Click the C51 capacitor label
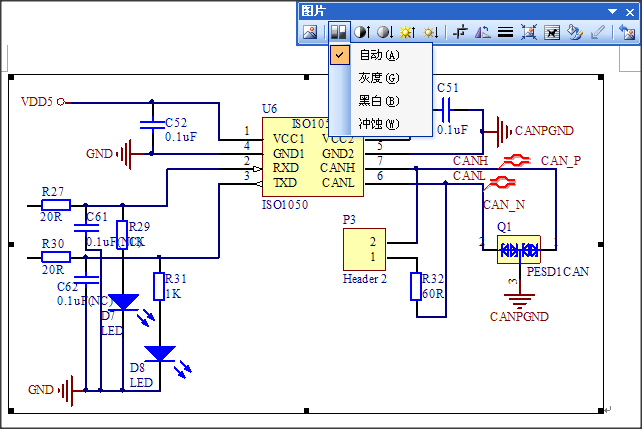This screenshot has width=642, height=429. [x=448, y=88]
